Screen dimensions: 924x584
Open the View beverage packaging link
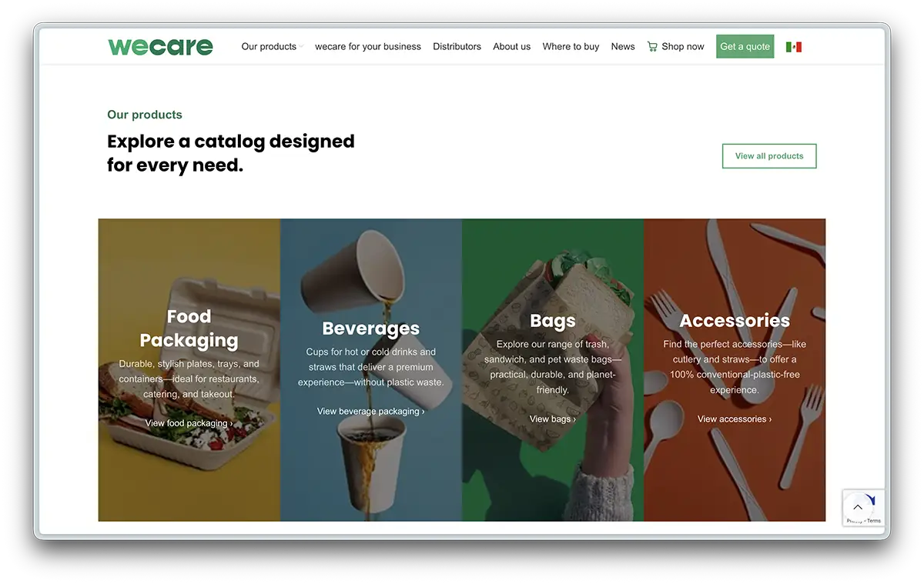click(x=370, y=411)
